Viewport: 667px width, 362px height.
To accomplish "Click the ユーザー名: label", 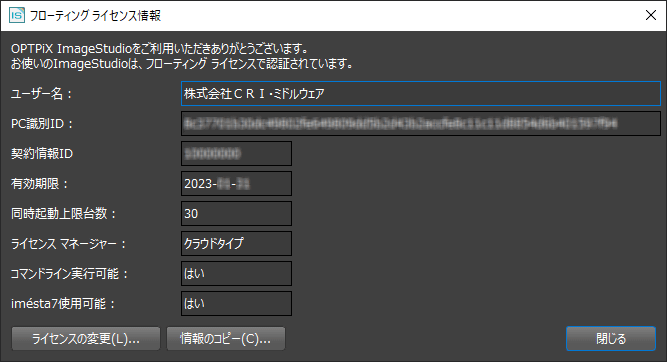I will [x=41, y=94].
